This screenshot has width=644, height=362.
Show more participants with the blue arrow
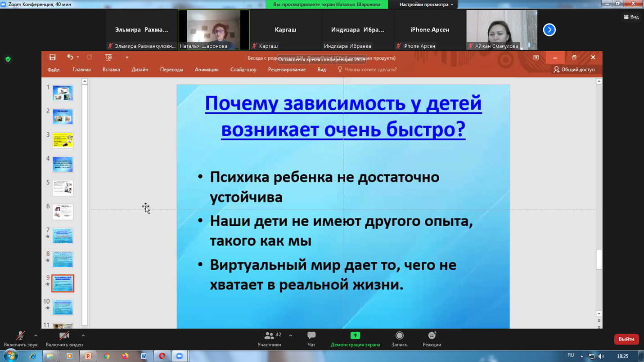[x=549, y=30]
